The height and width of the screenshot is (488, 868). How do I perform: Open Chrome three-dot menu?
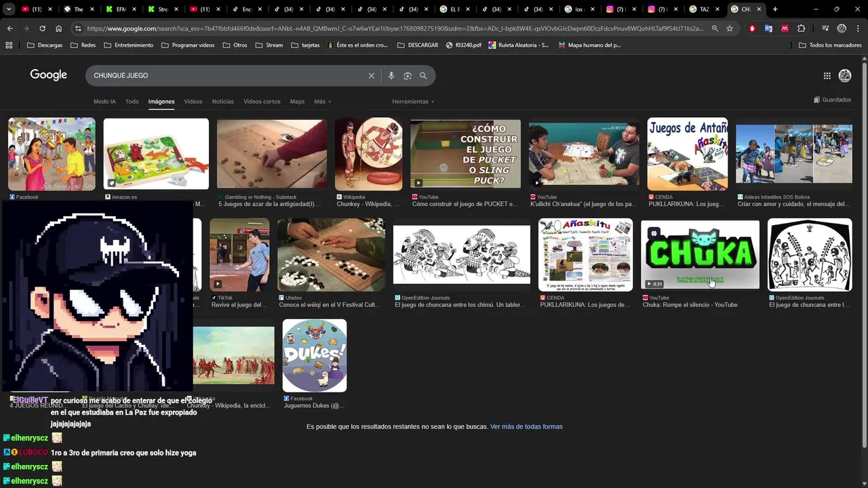857,28
